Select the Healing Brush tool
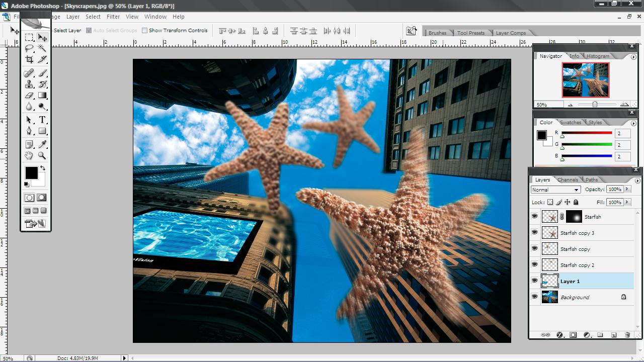 pyautogui.click(x=29, y=73)
